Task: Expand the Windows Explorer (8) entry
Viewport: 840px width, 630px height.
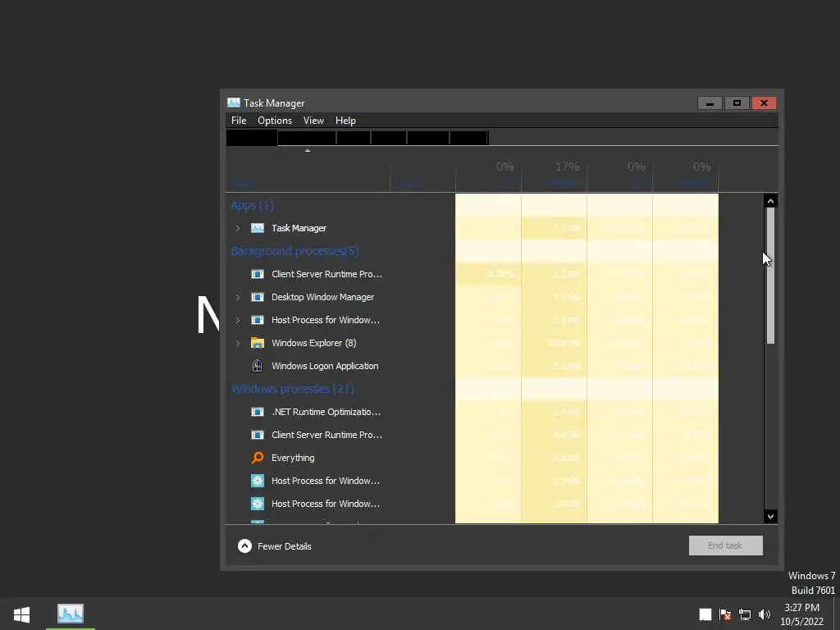Action: pyautogui.click(x=238, y=343)
